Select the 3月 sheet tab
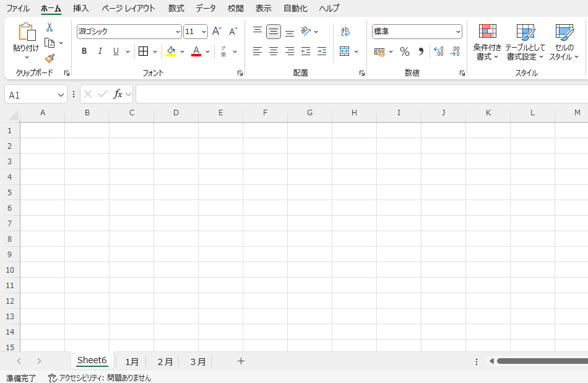Image resolution: width=588 pixels, height=383 pixels. click(x=197, y=361)
